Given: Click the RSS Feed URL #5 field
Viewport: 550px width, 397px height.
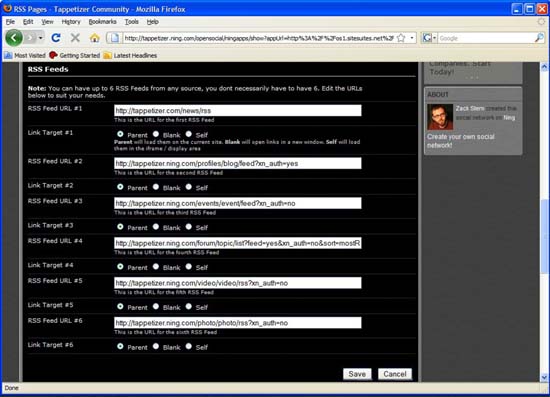Looking at the screenshot, I should point(237,283).
